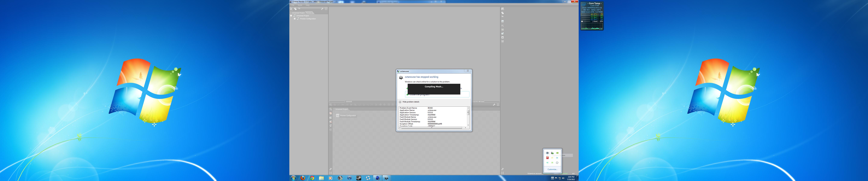Screen dimensions: 868x181
Task: Click the Avira antivirus tray icon
Action: pos(548,158)
